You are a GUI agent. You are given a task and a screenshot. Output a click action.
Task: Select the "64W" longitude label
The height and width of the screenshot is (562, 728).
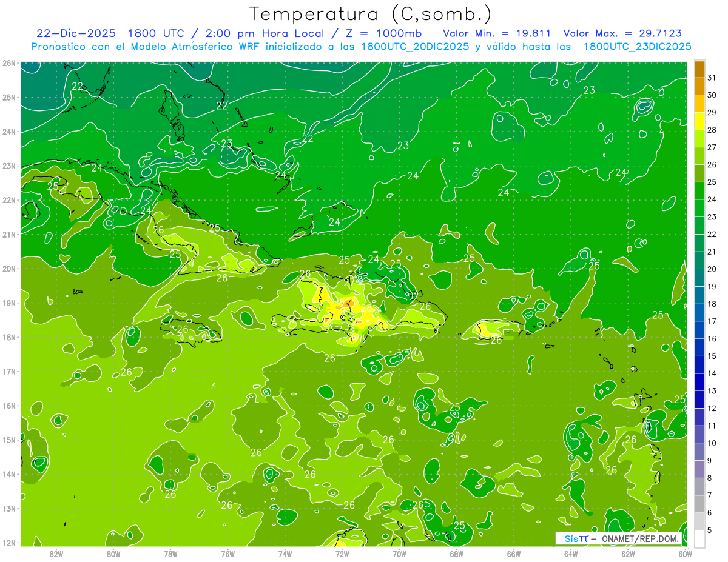click(x=571, y=554)
